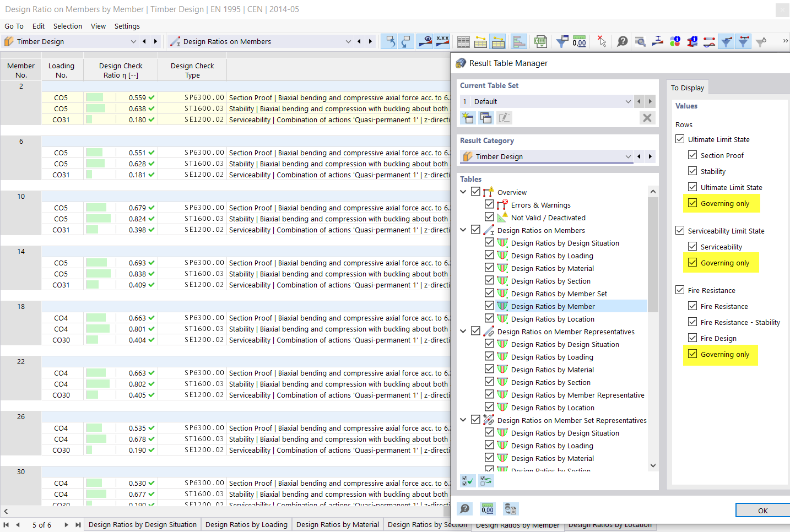
Task: Click OK in Result Table Manager
Action: click(x=762, y=511)
